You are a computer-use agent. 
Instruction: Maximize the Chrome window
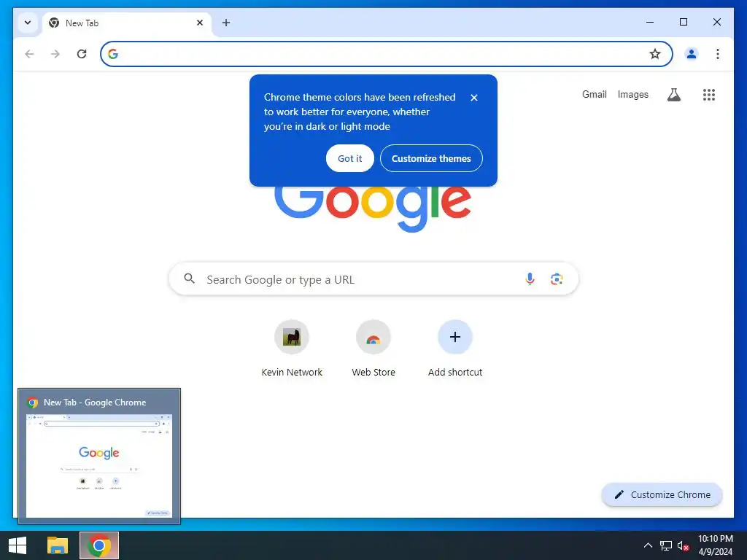683,22
